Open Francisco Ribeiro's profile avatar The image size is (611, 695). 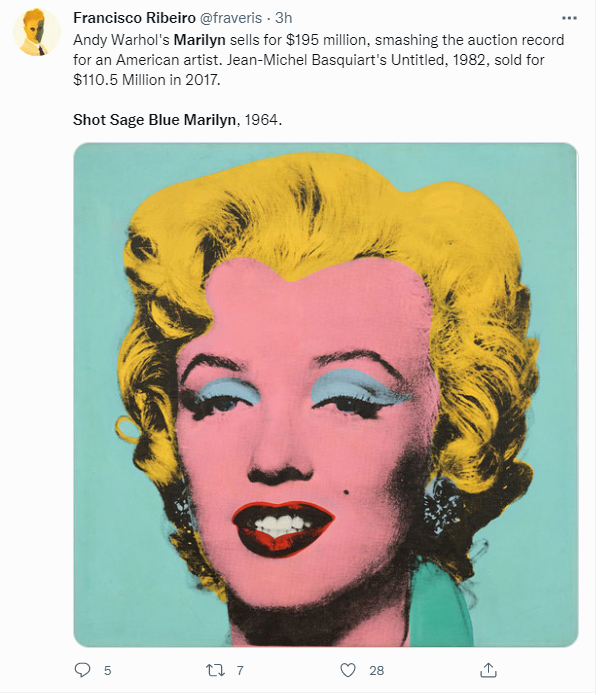[37, 32]
